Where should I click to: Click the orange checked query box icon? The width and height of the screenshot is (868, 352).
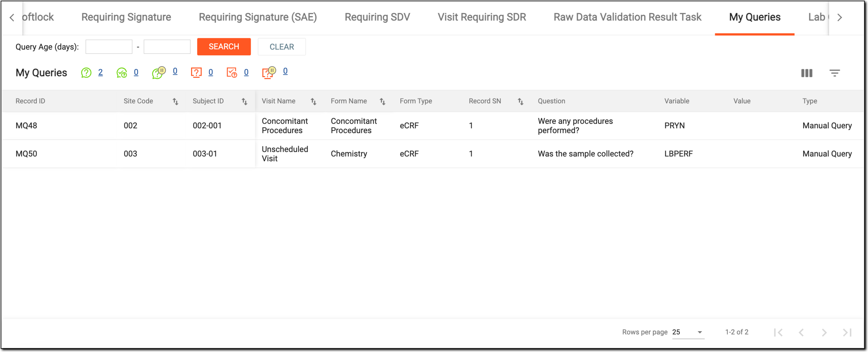pos(232,73)
